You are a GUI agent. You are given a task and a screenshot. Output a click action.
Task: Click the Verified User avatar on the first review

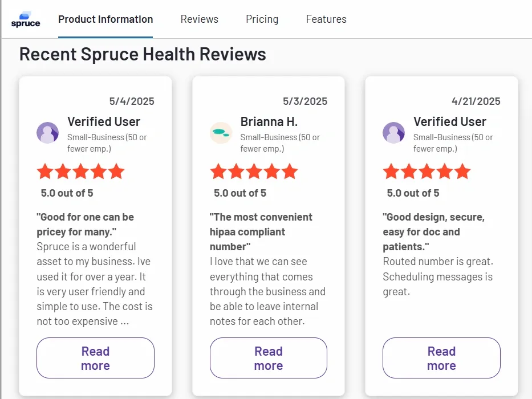tap(47, 132)
